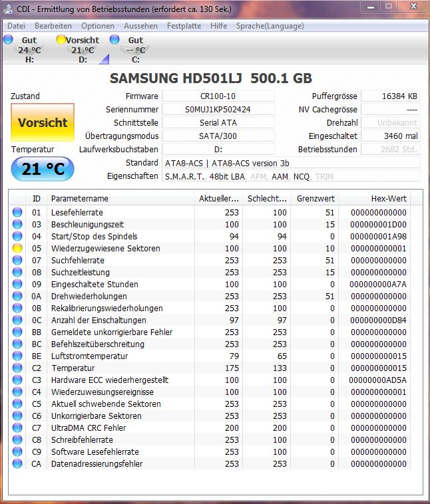430x504 pixels.
Task: Click the Hex-Wert column header
Action: tap(375, 199)
